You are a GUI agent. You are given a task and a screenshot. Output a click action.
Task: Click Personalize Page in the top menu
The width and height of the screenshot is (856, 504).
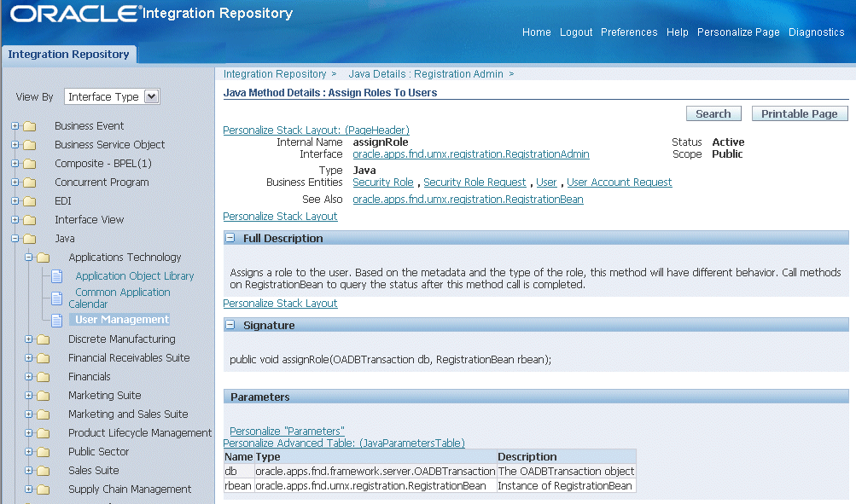coord(738,32)
